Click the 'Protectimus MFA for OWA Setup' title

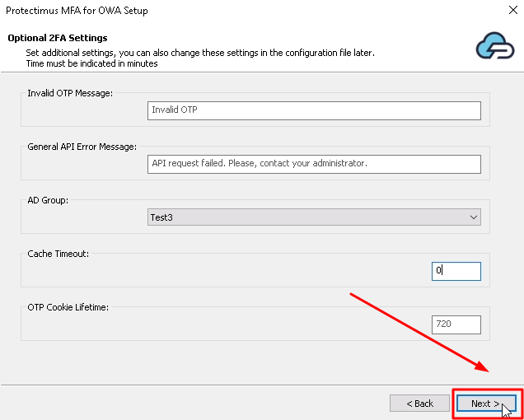[x=77, y=11]
